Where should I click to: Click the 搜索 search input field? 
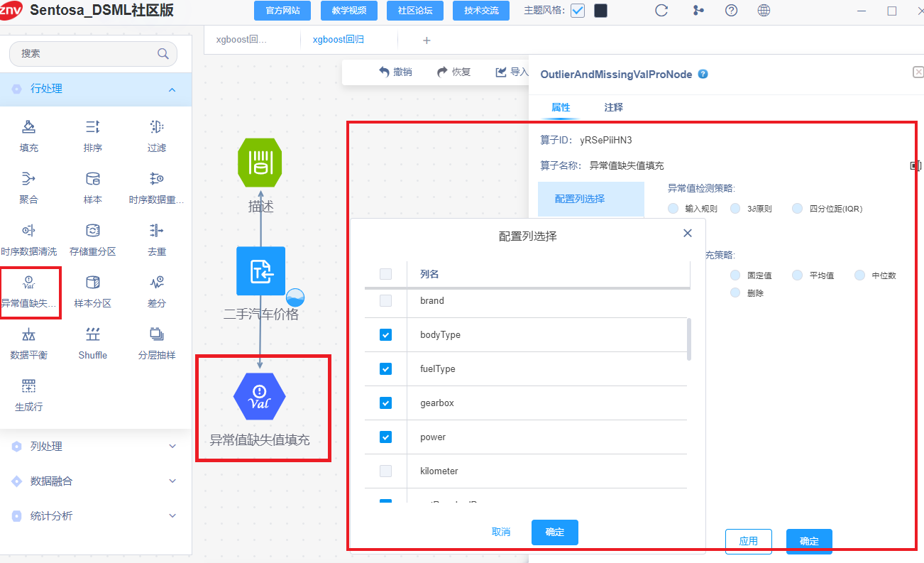[x=93, y=53]
